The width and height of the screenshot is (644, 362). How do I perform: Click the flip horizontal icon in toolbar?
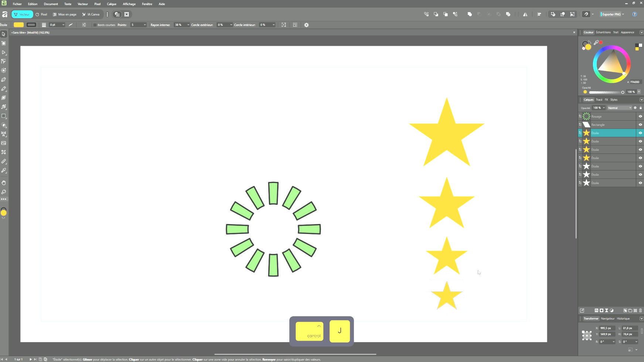coord(525,14)
